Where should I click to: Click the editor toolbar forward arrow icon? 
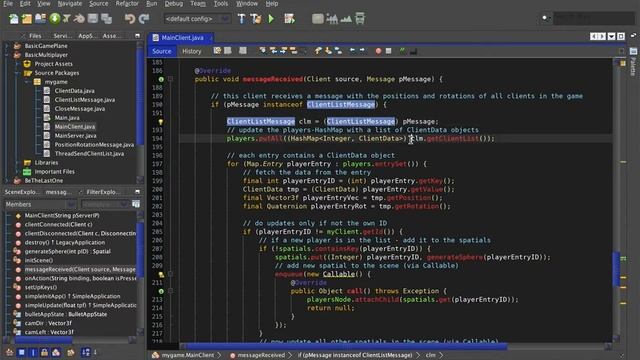coord(362,51)
